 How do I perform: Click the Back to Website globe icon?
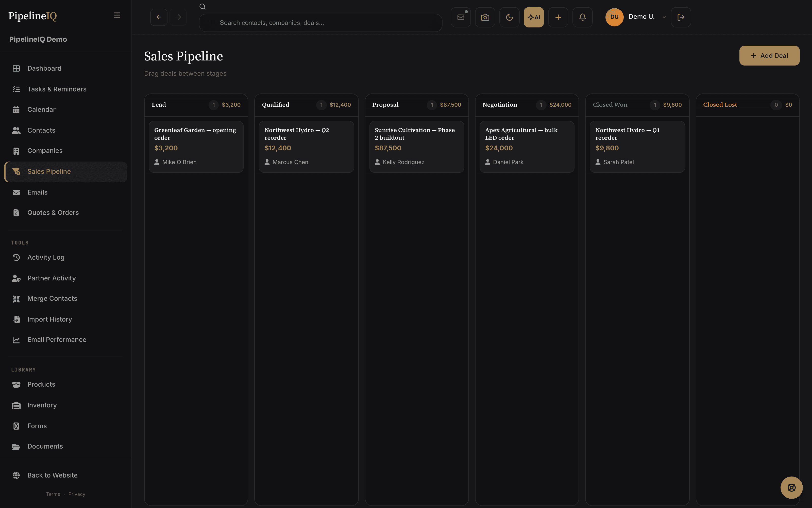click(x=16, y=475)
